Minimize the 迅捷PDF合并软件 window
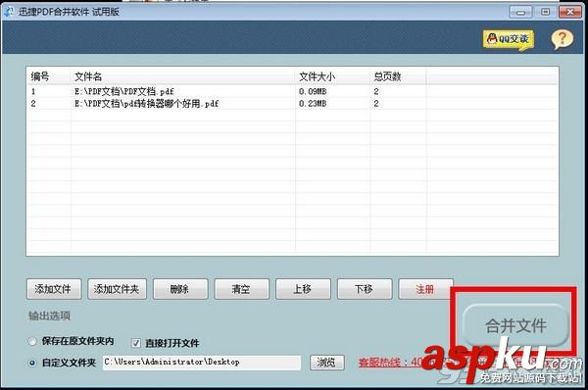This screenshot has width=588, height=390. point(521,12)
